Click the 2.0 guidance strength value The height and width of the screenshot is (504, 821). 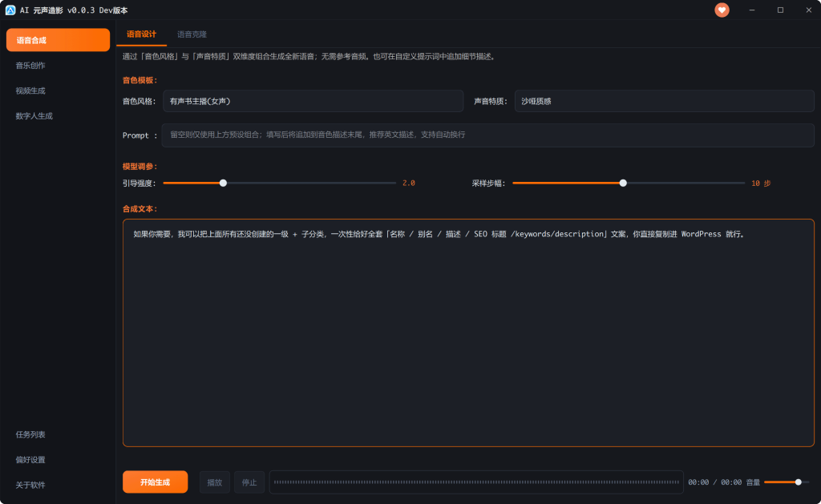pos(408,183)
